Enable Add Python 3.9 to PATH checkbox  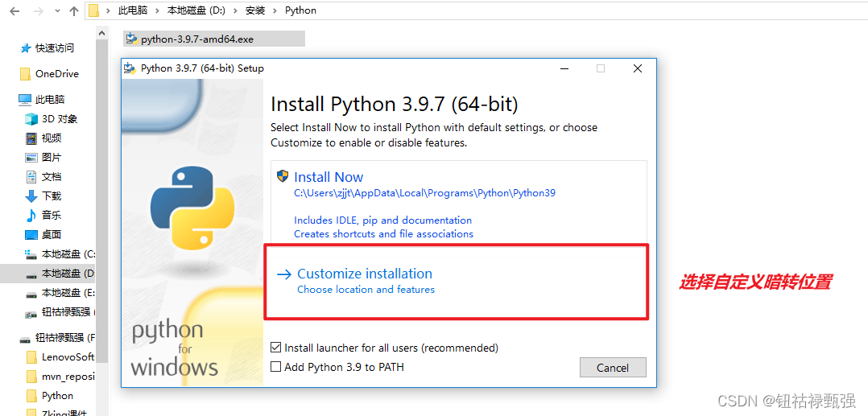[x=275, y=367]
